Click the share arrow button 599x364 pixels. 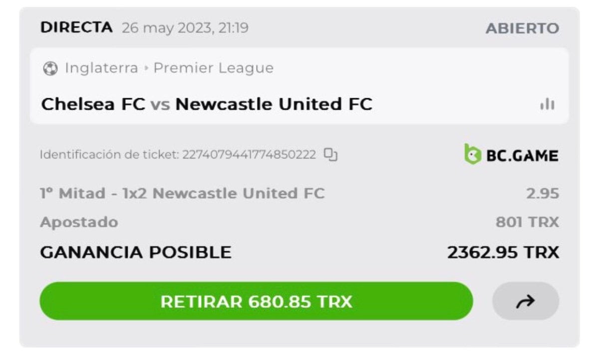point(526,301)
